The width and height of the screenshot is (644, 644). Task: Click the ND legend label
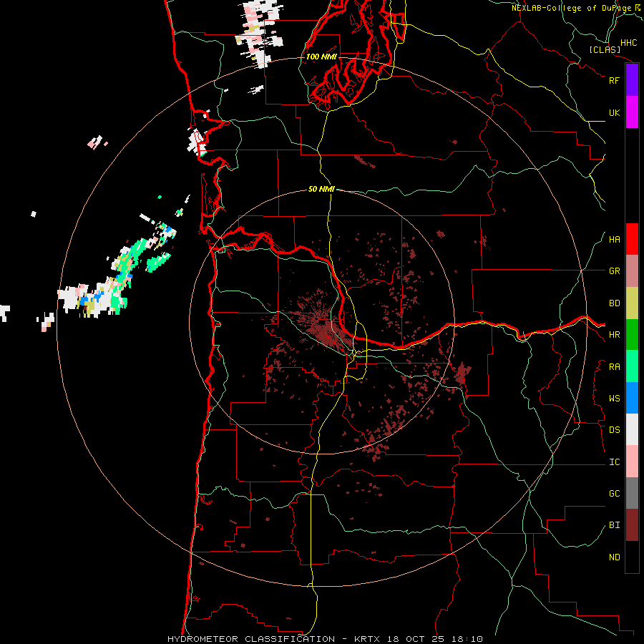[x=614, y=557]
